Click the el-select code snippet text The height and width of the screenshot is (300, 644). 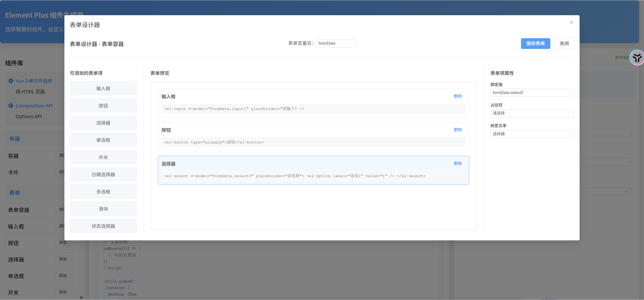click(295, 176)
